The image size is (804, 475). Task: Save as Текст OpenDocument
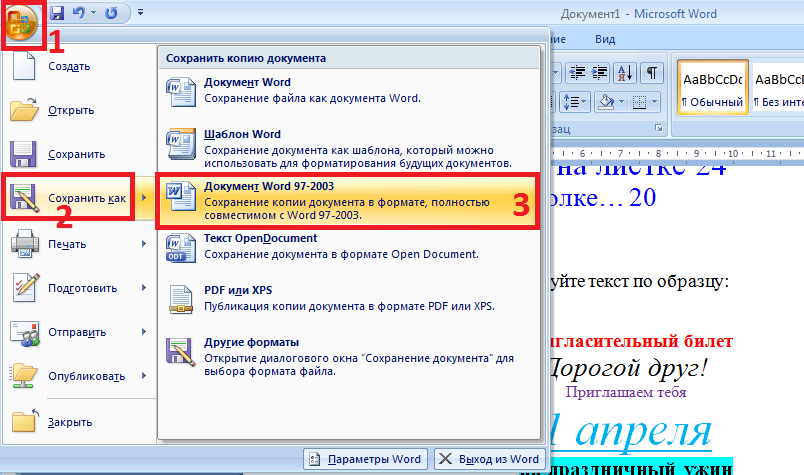[349, 247]
